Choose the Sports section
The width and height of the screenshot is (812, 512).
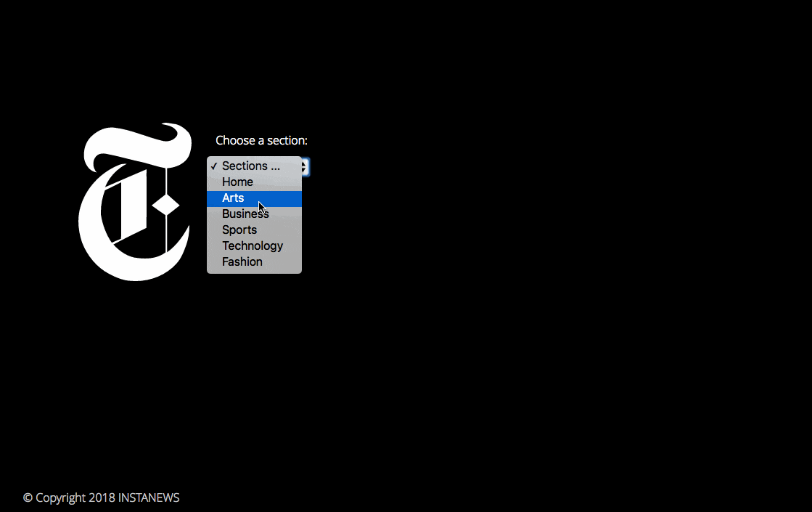(254, 231)
